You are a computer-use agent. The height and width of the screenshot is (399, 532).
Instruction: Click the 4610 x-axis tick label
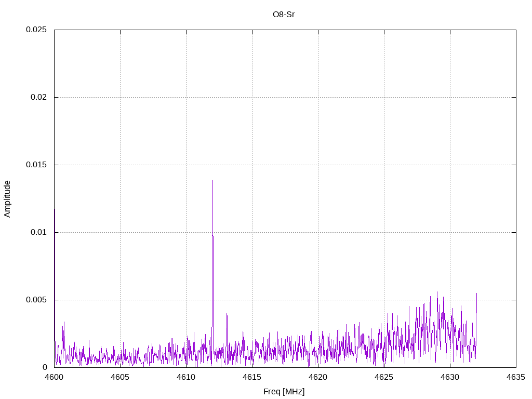coord(187,377)
